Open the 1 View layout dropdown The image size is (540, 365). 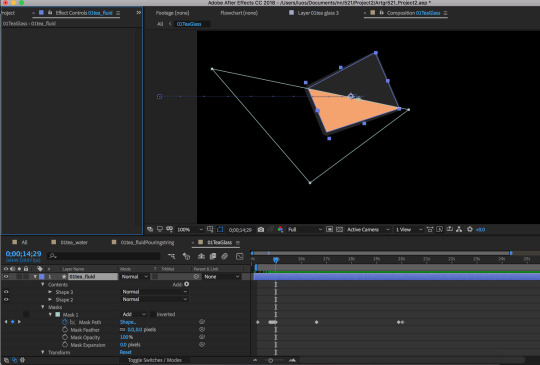408,229
